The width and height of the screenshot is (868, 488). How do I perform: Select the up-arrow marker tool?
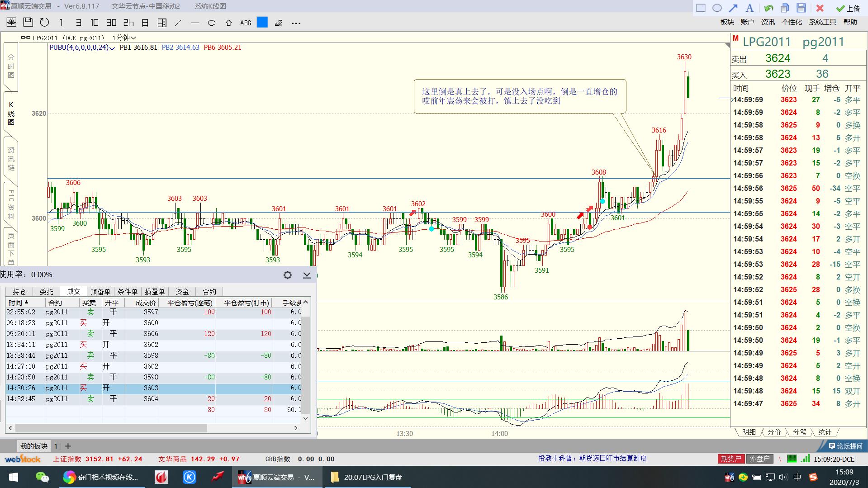(x=228, y=23)
